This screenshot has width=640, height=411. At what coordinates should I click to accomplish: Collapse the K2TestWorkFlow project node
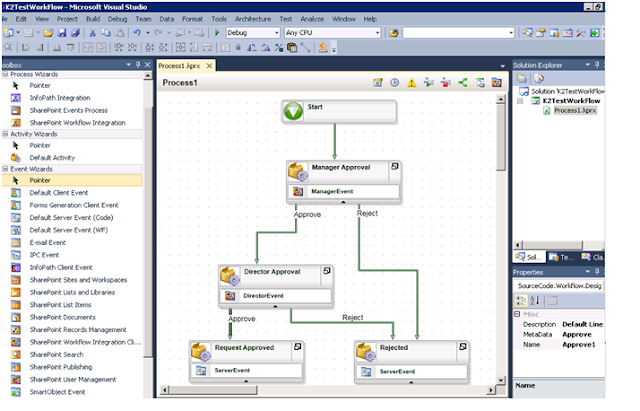coord(520,101)
